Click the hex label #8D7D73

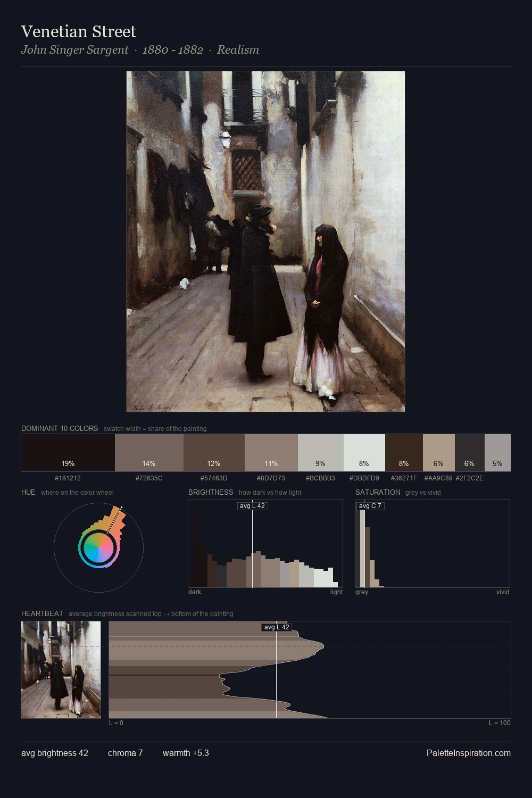[x=271, y=478]
